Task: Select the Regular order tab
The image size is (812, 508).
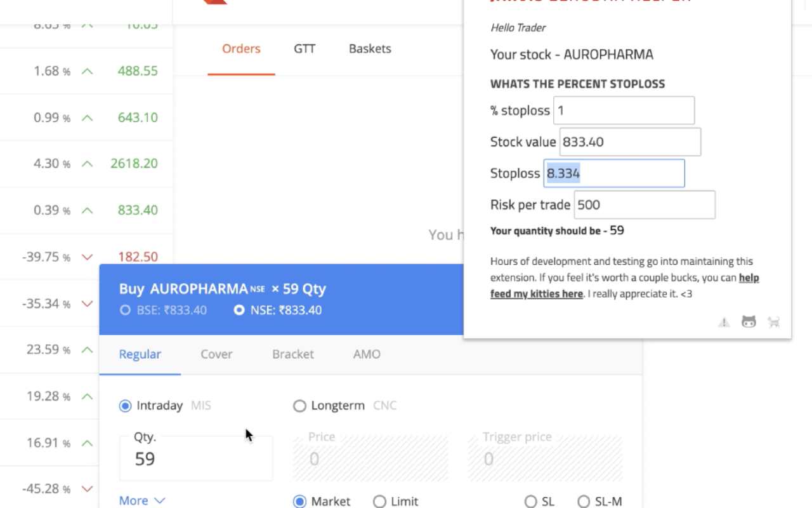Action: (140, 354)
